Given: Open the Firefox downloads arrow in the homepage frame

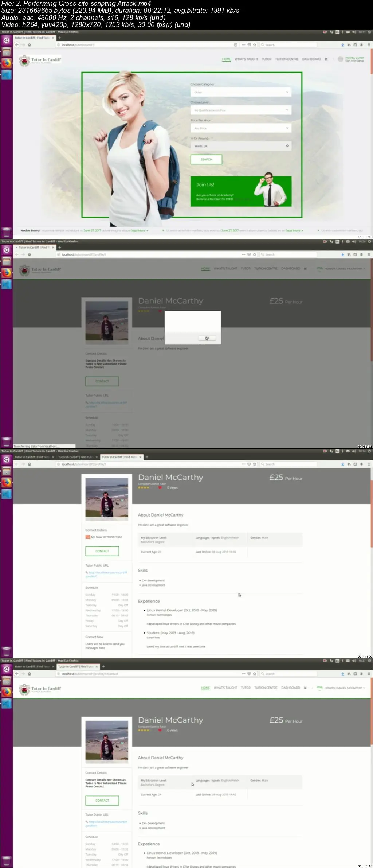Looking at the screenshot, I should [x=342, y=45].
